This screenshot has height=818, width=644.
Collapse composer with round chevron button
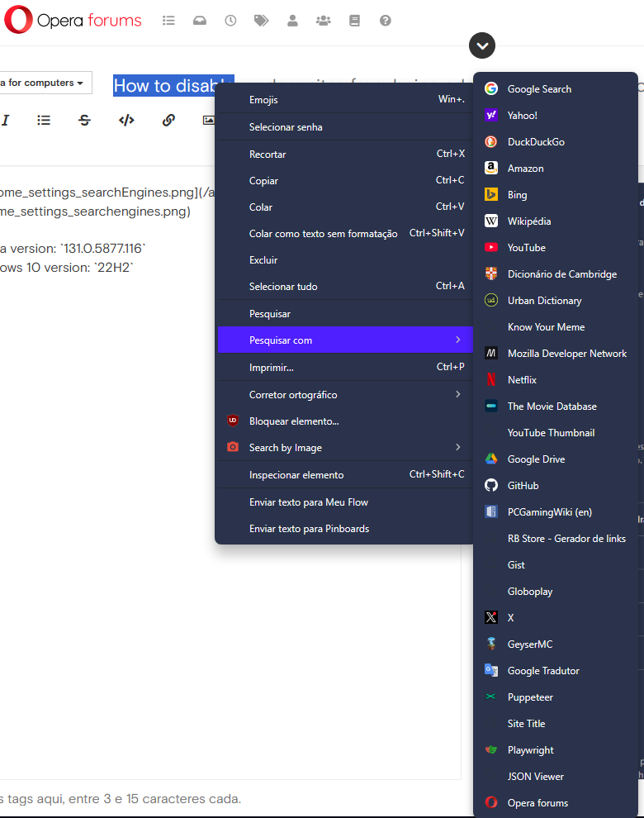coord(482,46)
